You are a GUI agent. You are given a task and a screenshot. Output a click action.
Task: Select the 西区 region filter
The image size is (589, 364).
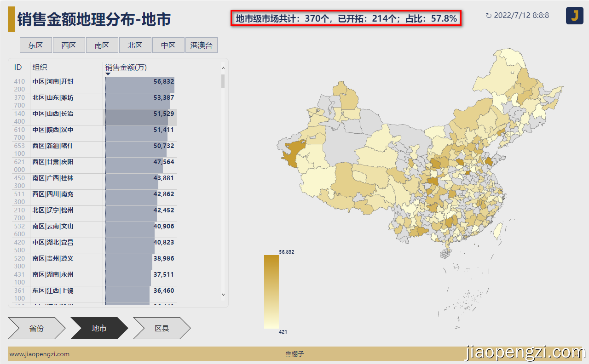[x=69, y=45]
